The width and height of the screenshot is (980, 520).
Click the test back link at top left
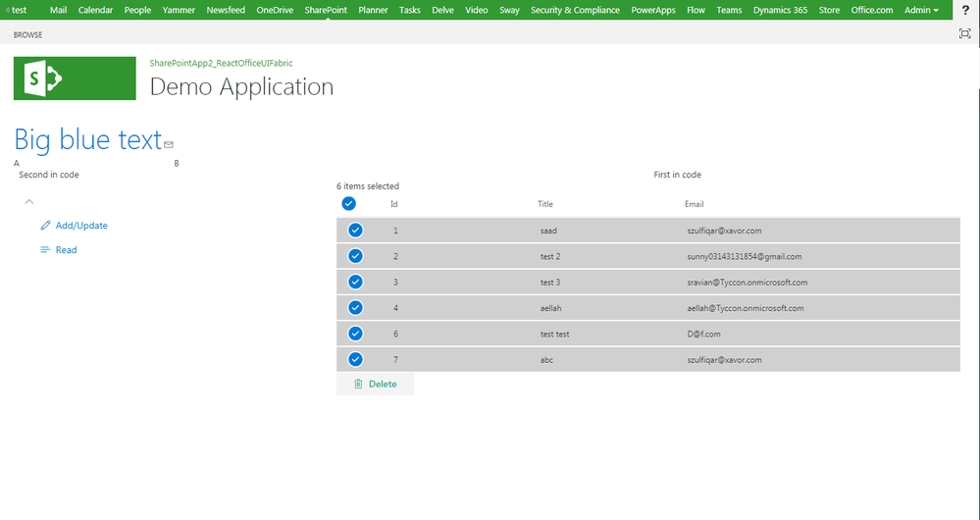coord(17,10)
